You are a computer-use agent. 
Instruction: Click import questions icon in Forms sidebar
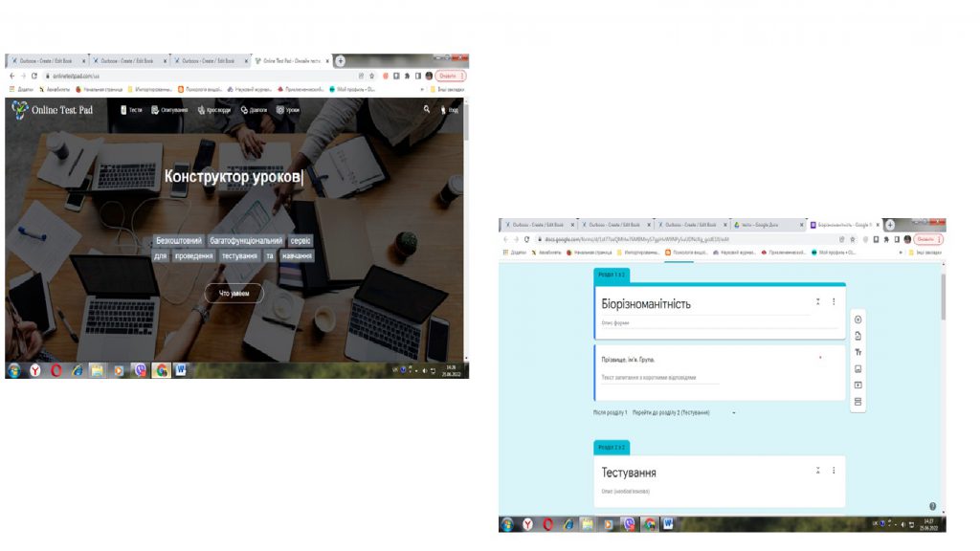tap(857, 336)
